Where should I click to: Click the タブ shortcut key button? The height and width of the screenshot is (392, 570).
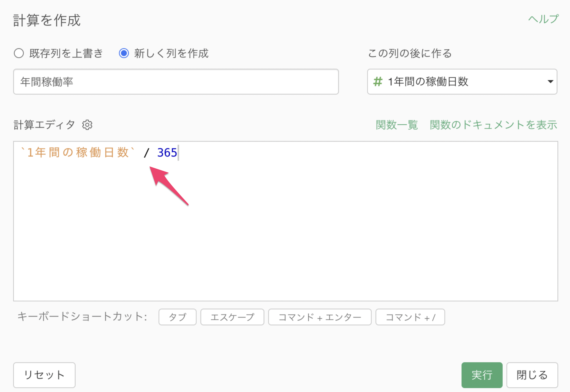(177, 317)
